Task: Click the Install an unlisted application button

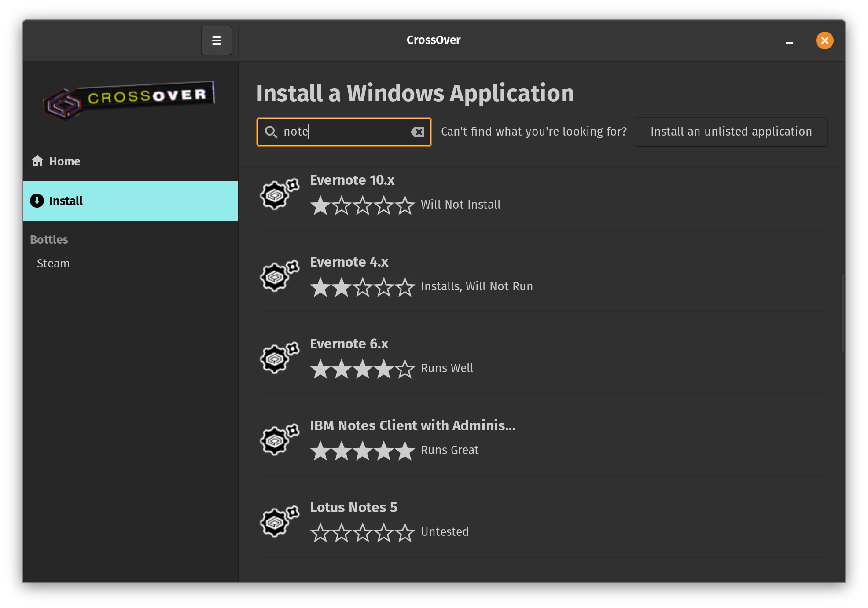Action: click(x=732, y=131)
